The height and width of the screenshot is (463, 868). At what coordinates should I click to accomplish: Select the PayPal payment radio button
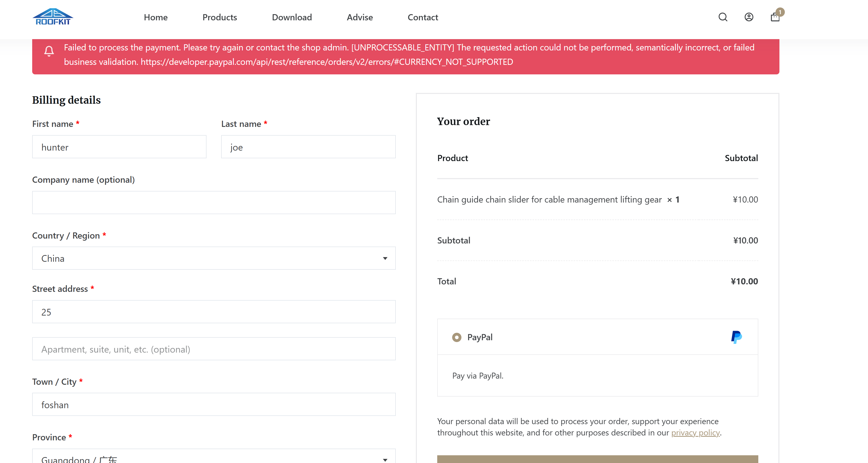click(457, 337)
